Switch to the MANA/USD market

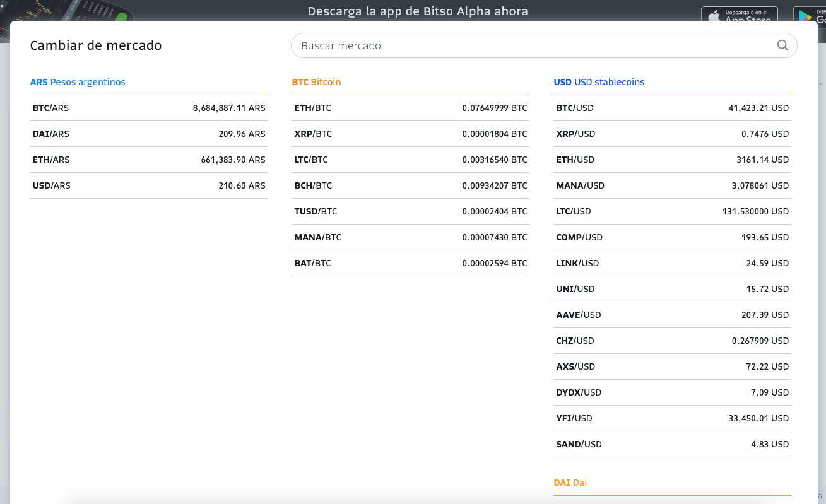click(672, 185)
